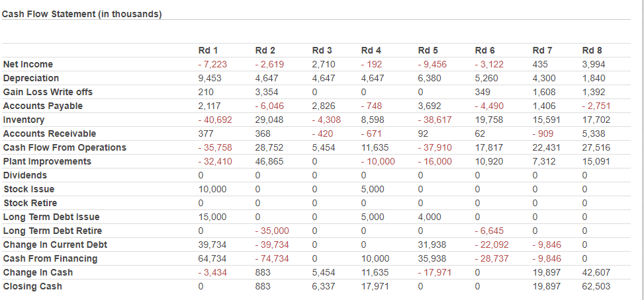The height and width of the screenshot is (300, 644).
Task: Click the 'Plant Improvements' row label
Action: tap(47, 161)
